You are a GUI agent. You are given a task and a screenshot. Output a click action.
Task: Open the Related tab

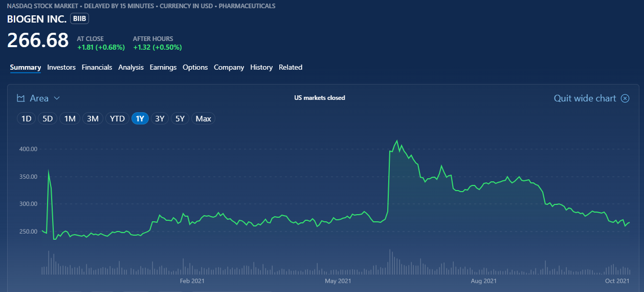291,67
